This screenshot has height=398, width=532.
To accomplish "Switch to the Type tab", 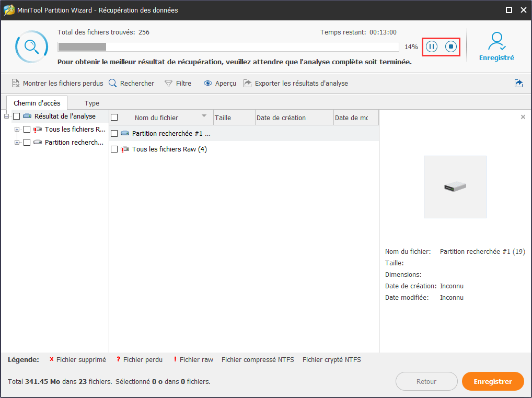I will [x=92, y=103].
